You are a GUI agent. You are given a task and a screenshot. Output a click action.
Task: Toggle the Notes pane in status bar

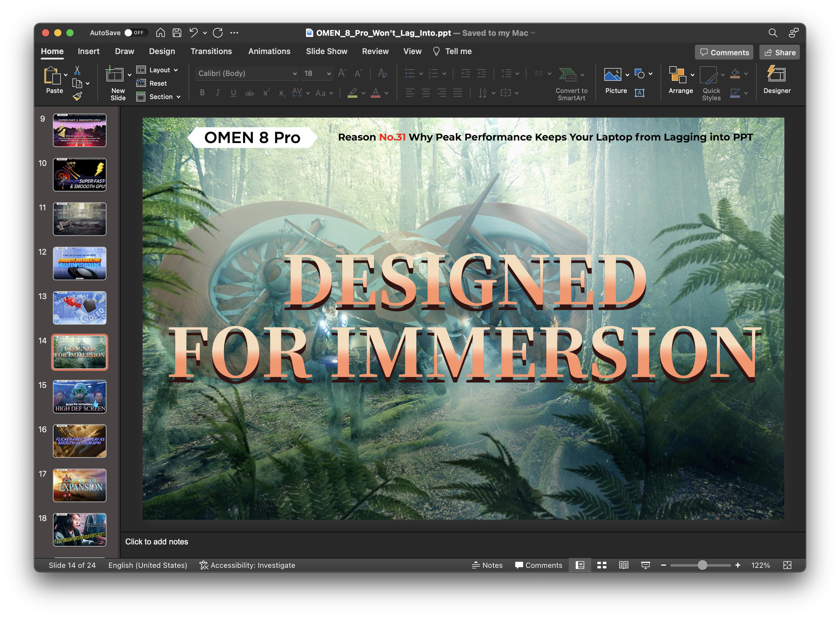[487, 565]
